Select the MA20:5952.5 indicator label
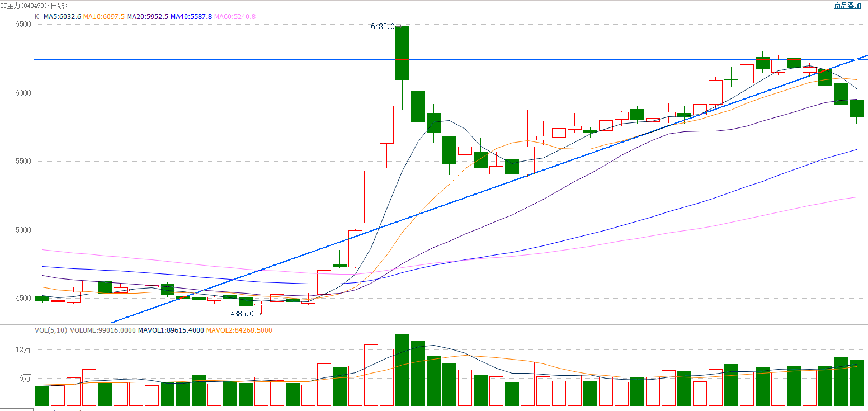 click(x=148, y=17)
